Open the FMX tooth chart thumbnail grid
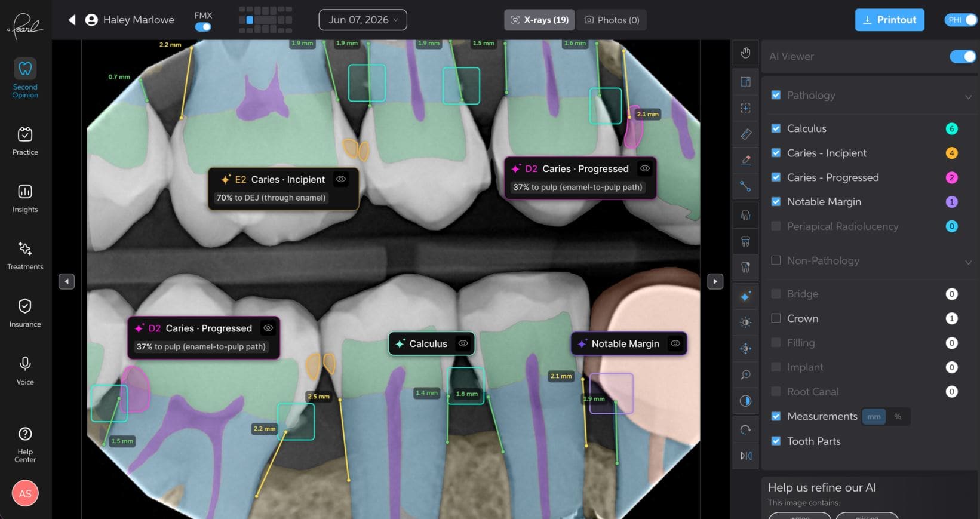The height and width of the screenshot is (519, 980). [265, 20]
